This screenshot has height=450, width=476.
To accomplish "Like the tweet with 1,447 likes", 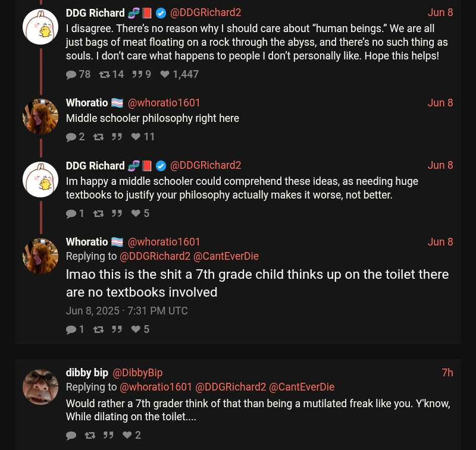I will tap(165, 74).
